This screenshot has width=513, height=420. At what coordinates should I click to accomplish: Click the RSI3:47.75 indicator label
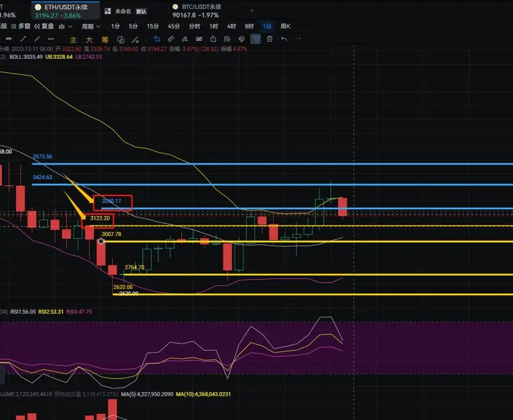tap(79, 312)
